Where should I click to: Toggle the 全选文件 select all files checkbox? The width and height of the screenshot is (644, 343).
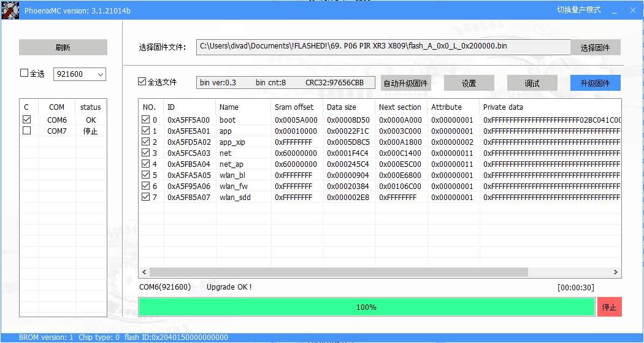[142, 82]
